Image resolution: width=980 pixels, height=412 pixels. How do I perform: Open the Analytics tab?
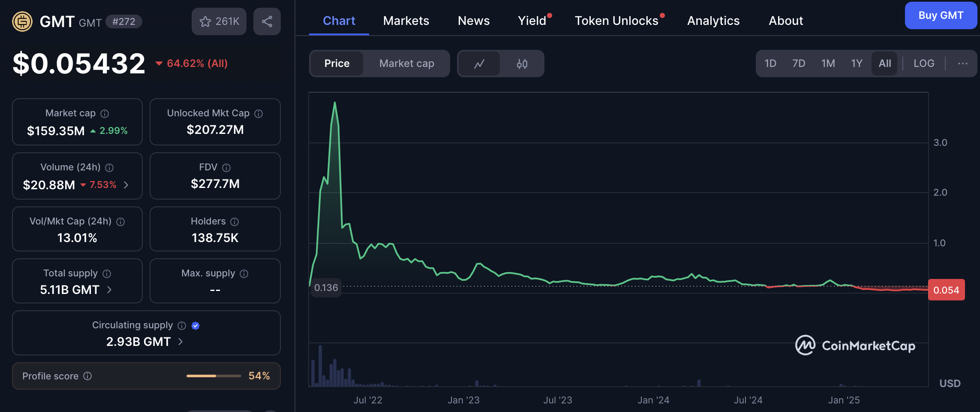click(713, 21)
